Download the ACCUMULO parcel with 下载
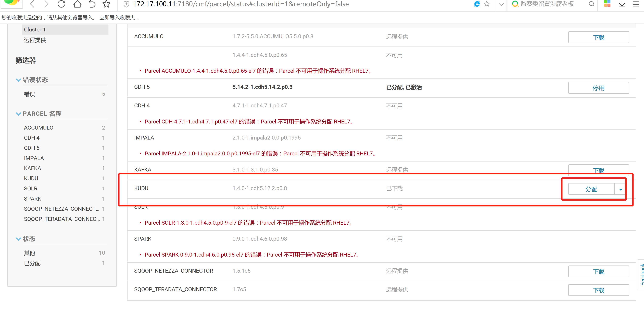Screen dimensions: 644x311 [x=599, y=37]
